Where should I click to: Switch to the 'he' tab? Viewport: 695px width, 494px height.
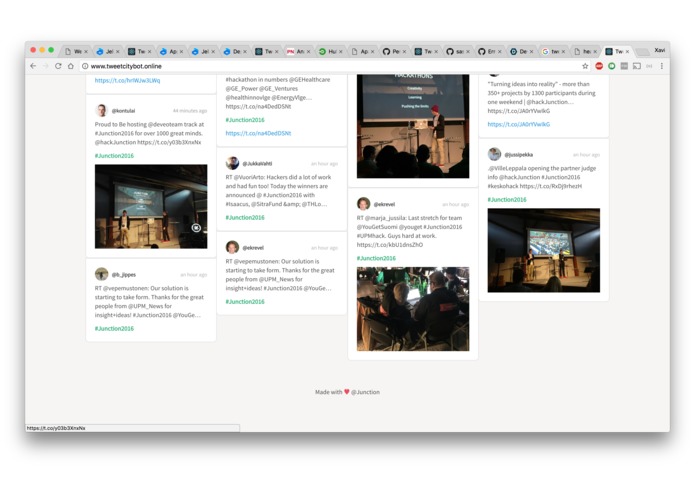(x=584, y=51)
